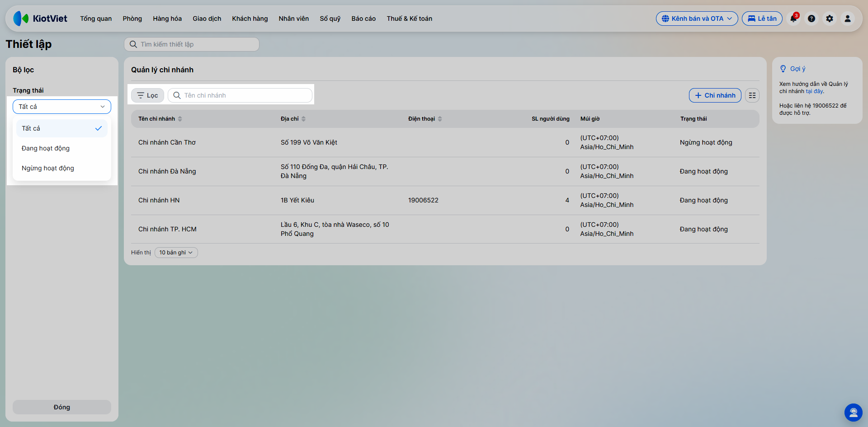
Task: Open the Nhân viên menu
Action: [x=294, y=19]
